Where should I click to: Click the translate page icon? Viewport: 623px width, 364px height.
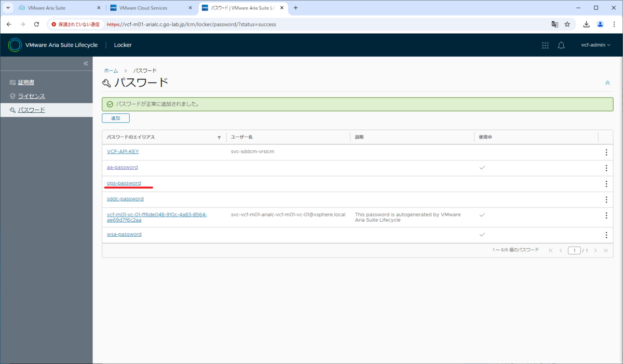coord(555,24)
